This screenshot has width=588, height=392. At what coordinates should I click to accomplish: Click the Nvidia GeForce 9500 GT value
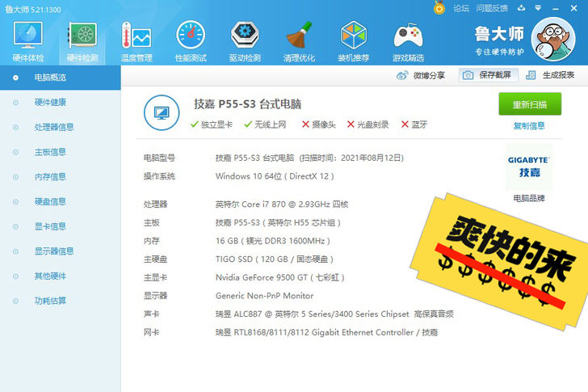point(279,277)
